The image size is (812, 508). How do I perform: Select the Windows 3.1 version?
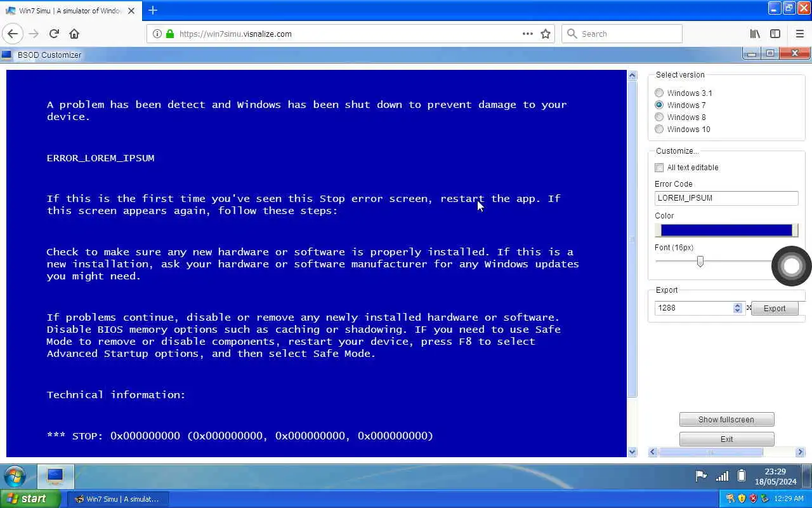click(659, 93)
